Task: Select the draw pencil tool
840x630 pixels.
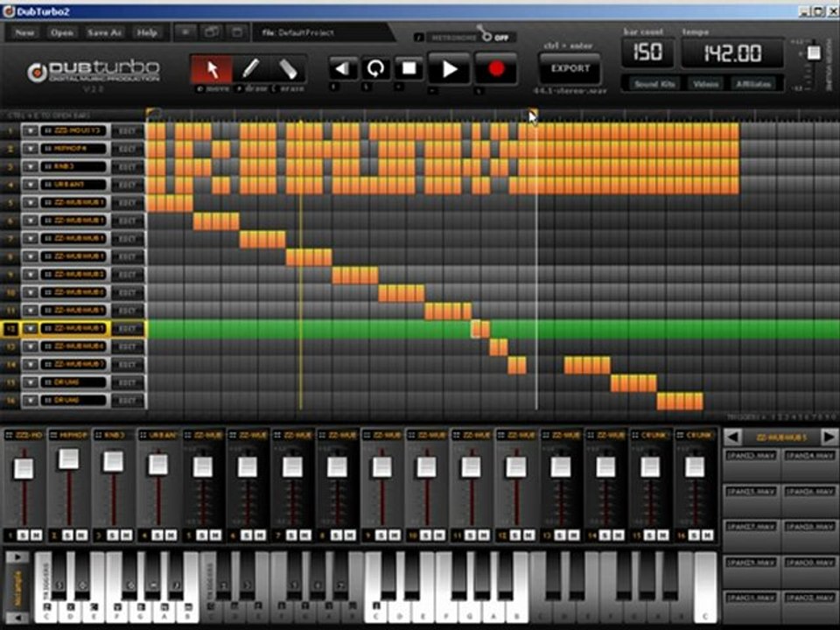Action: tap(249, 69)
